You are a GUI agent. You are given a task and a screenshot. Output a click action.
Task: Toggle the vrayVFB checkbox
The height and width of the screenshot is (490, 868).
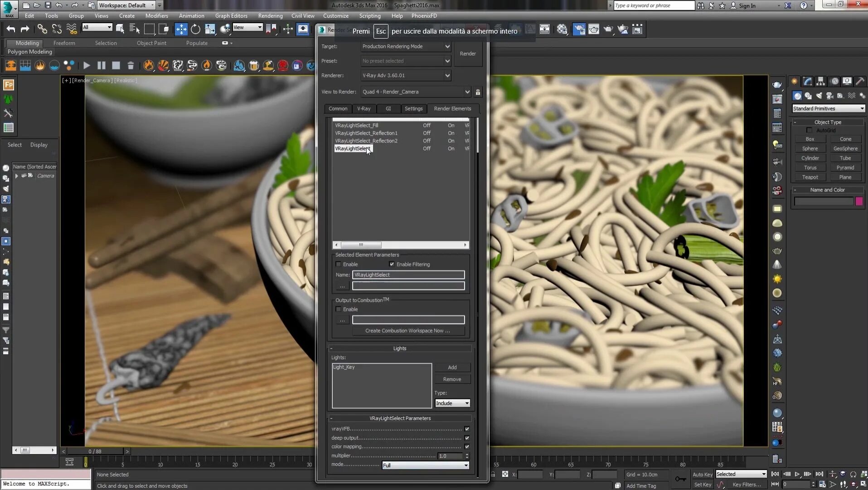coord(467,429)
